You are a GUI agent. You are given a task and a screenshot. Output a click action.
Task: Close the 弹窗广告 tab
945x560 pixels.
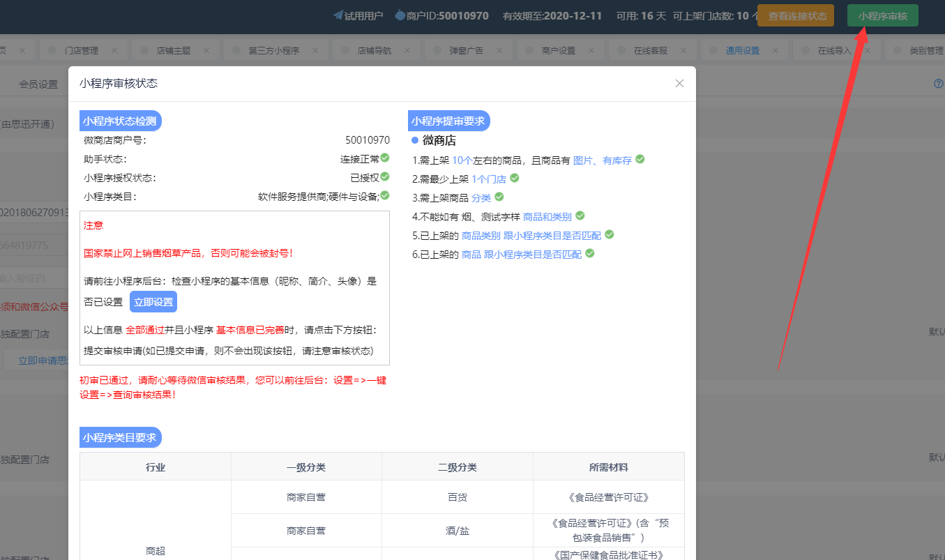pos(499,51)
